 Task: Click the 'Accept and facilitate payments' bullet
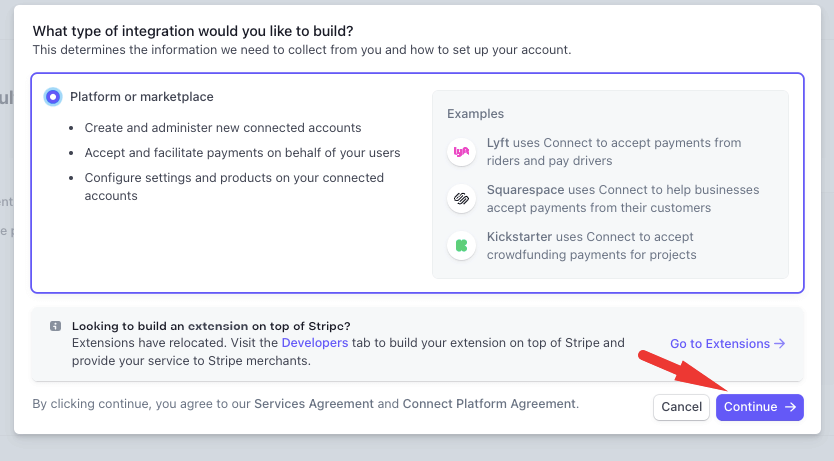point(242,153)
